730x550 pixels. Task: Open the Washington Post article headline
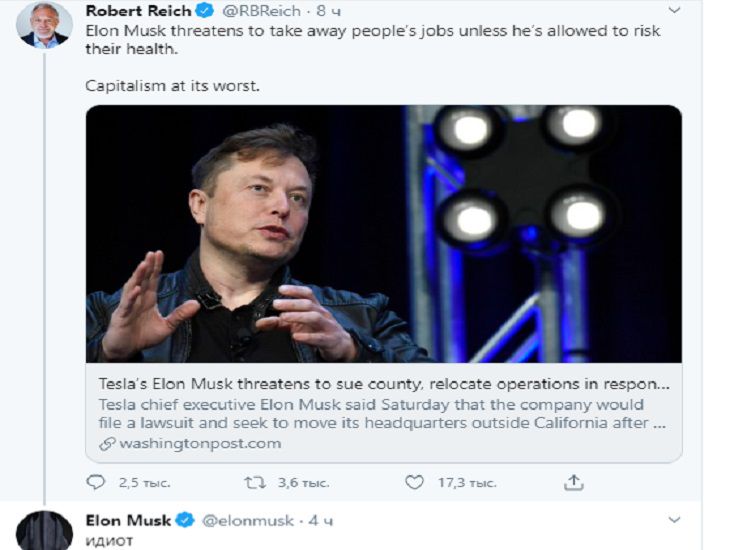(384, 383)
